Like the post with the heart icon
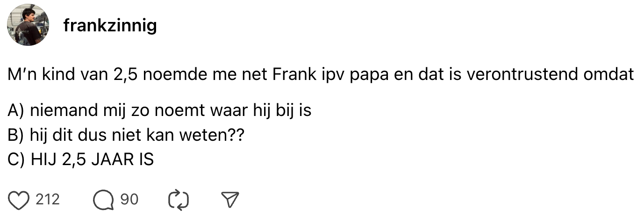The height and width of the screenshot is (217, 644). 20,200
